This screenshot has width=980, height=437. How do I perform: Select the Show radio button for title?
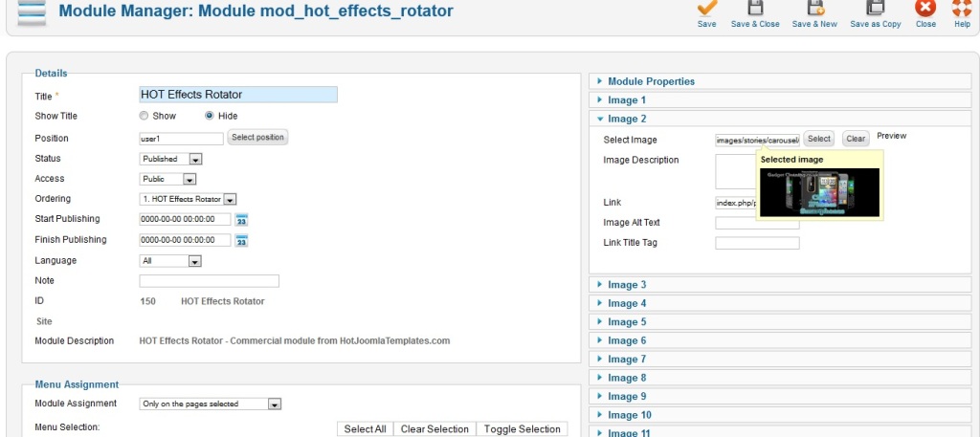[x=144, y=116]
